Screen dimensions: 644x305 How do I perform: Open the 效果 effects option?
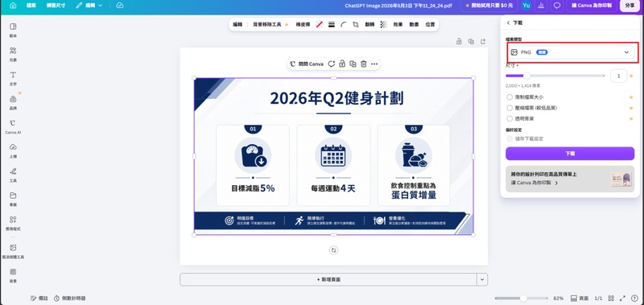point(398,25)
